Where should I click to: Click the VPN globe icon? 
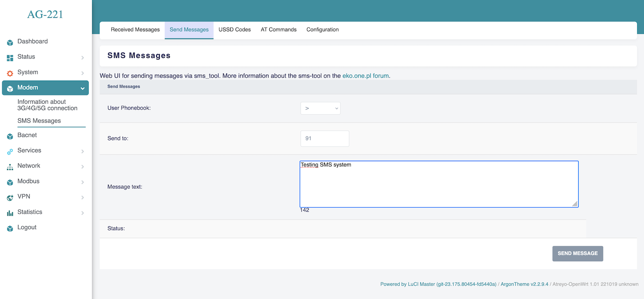coord(10,197)
